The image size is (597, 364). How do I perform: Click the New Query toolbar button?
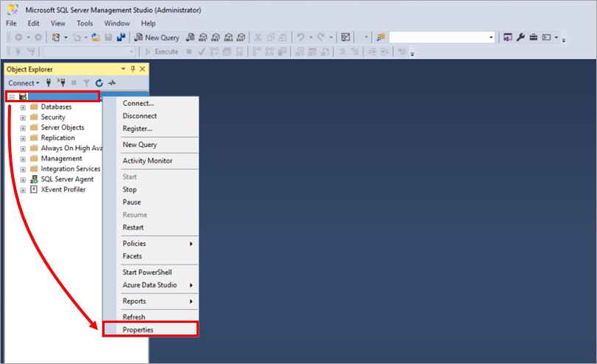coord(157,38)
